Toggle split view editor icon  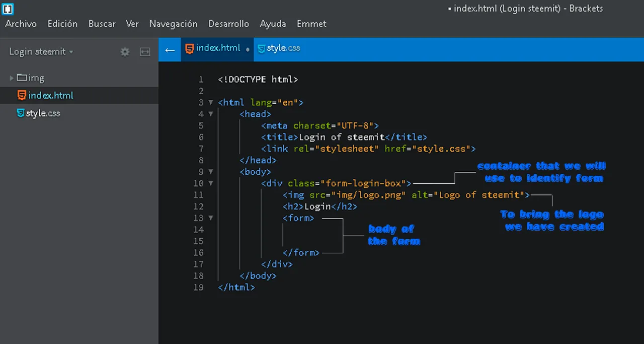pos(145,52)
